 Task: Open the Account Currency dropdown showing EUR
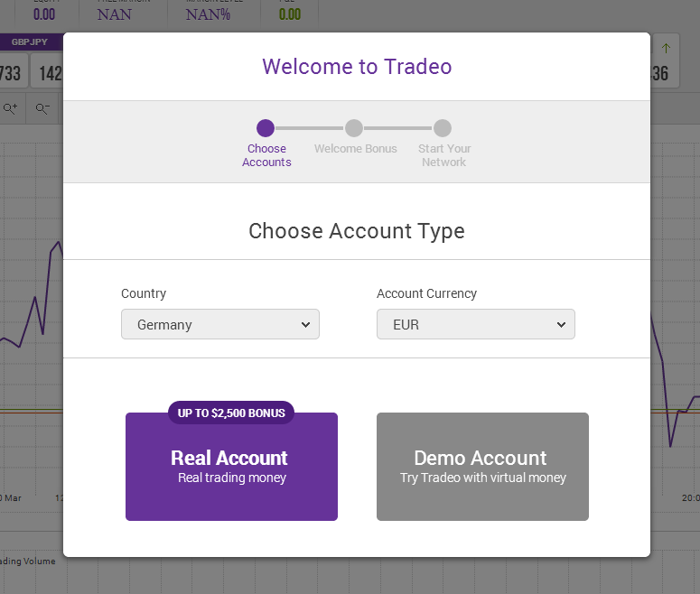475,325
